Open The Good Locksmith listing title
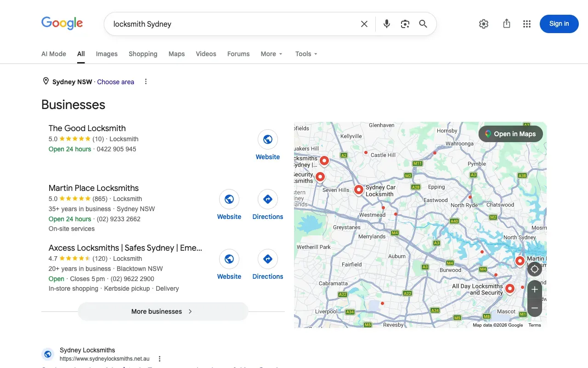The height and width of the screenshot is (368, 588). pos(87,128)
